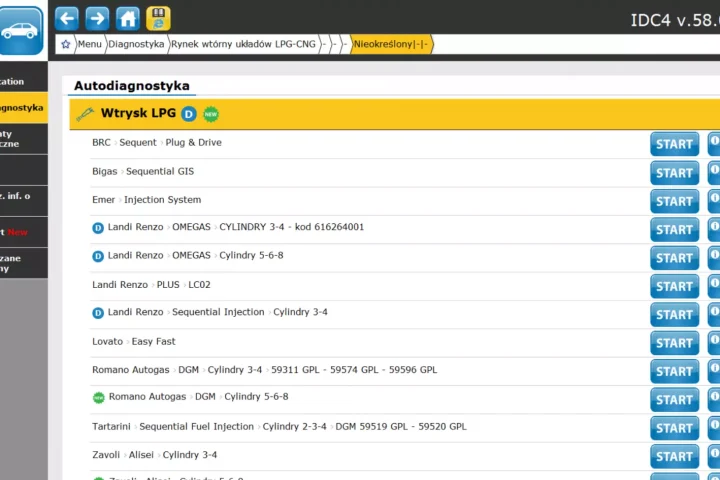Open the sidebar tab ending in 'cation'
The height and width of the screenshot is (480, 720).
[x=23, y=79]
